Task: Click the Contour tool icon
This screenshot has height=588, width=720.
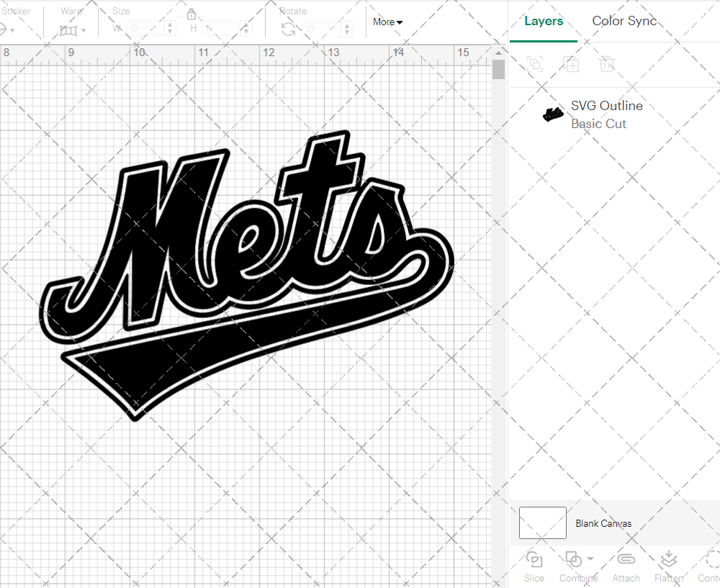Action: 713,559
